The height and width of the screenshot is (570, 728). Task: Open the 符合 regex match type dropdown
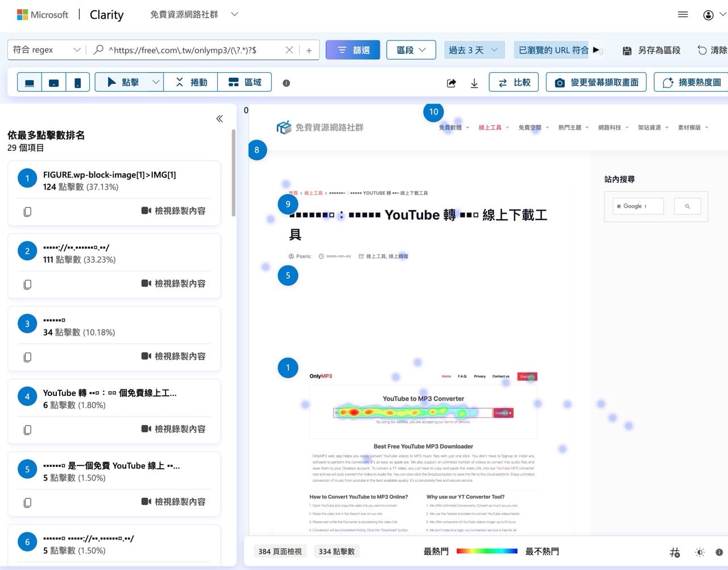[x=47, y=50]
